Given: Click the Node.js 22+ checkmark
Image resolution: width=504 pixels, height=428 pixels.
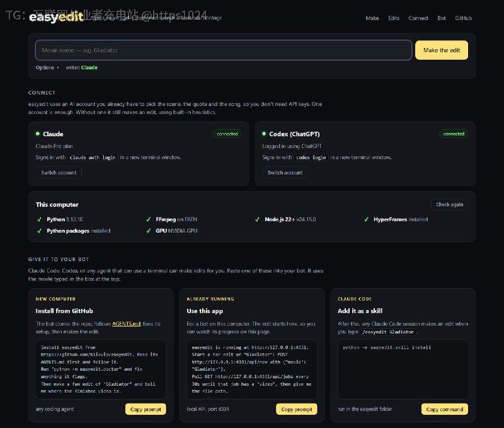Looking at the screenshot, I should (x=257, y=219).
